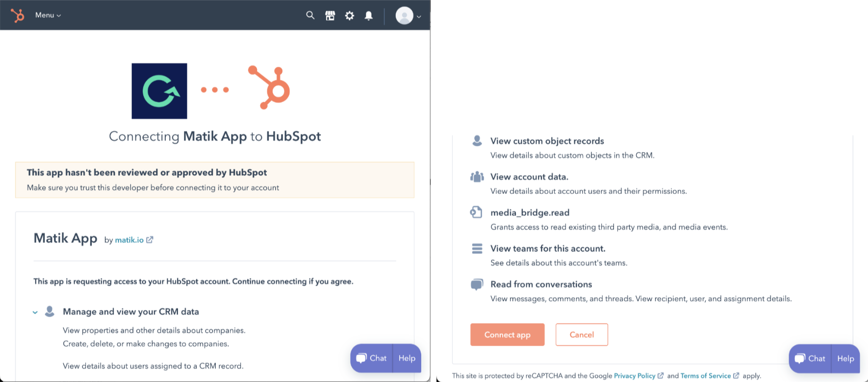The height and width of the screenshot is (382, 868).
Task: Click the View account data people icon
Action: [x=477, y=177]
